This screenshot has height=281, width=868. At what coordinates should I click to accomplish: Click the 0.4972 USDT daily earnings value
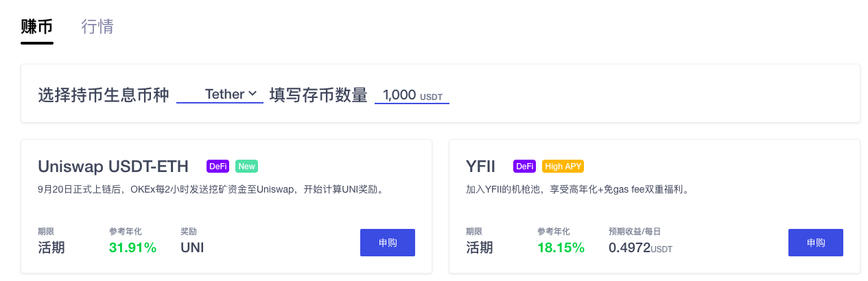[640, 247]
